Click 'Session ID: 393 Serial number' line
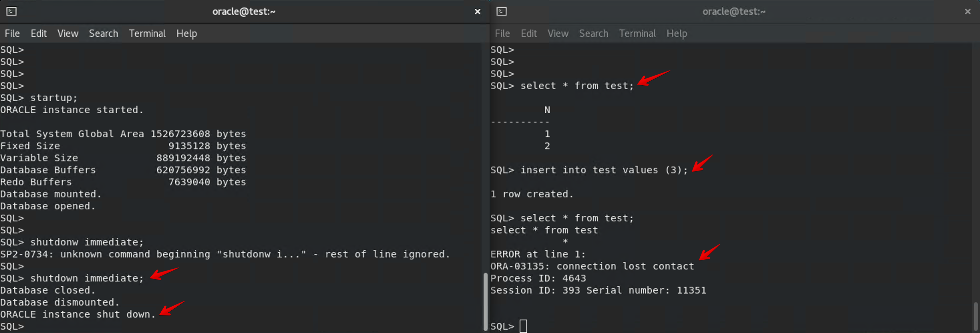Viewport: 980px width, 333px height. coord(598,290)
